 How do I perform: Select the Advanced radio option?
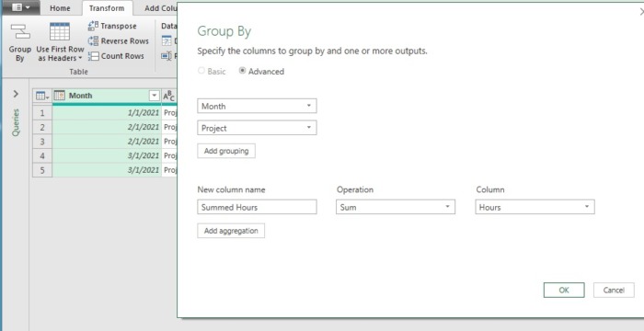click(x=242, y=71)
